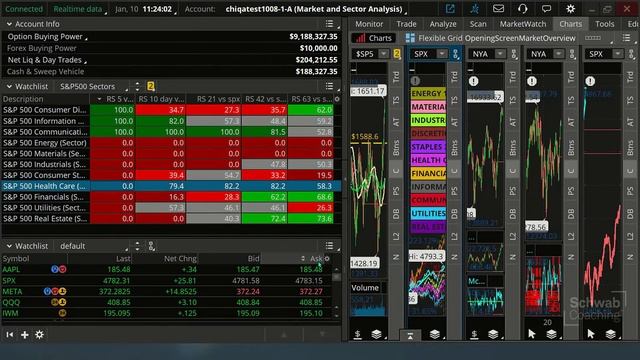The width and height of the screenshot is (640, 360).
Task: Open the account selector dropdown
Action: (316, 9)
